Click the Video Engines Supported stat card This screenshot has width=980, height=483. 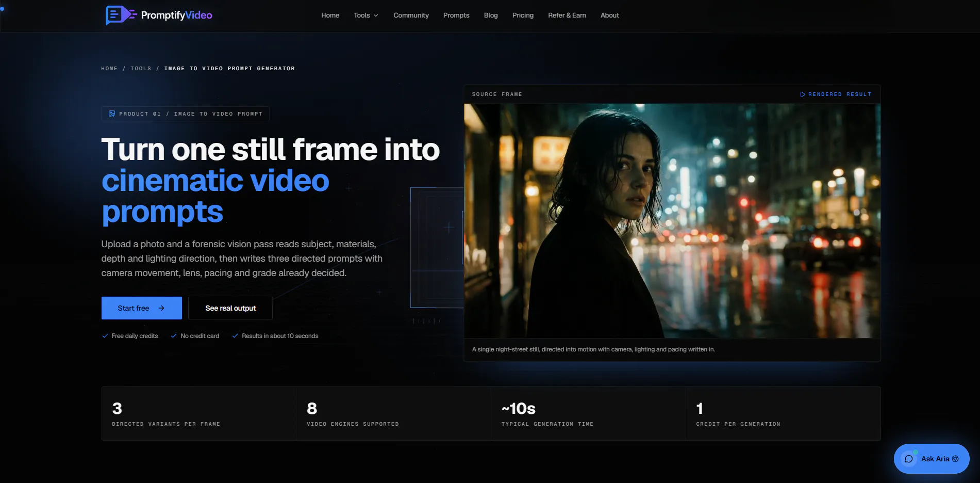(394, 413)
